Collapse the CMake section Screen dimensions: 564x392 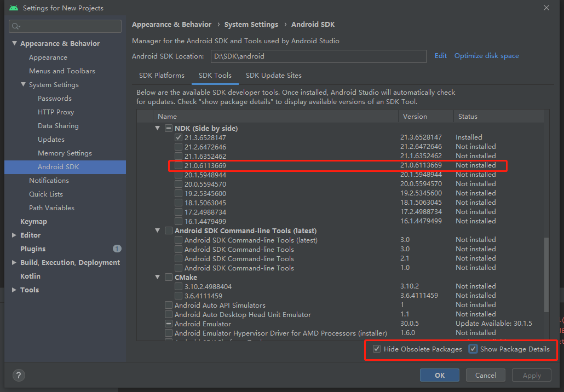[158, 277]
